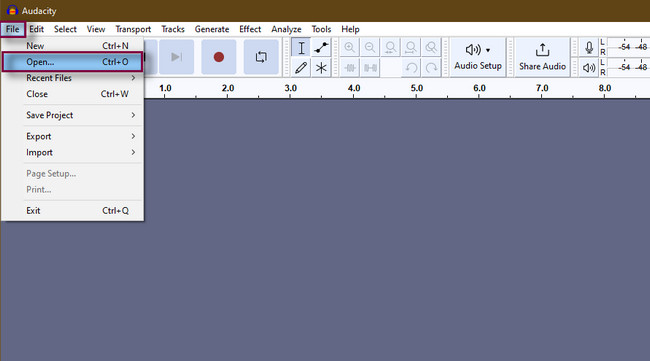Click the playback level meter bar
The width and height of the screenshot is (650, 361).
tap(628, 67)
